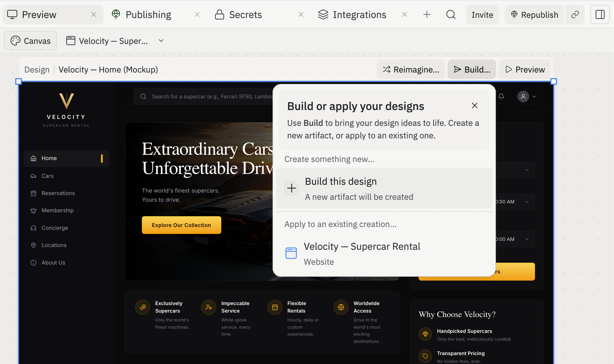Screen dimensions: 614x364
Task: Open the user profile avatar
Action: click(x=523, y=96)
